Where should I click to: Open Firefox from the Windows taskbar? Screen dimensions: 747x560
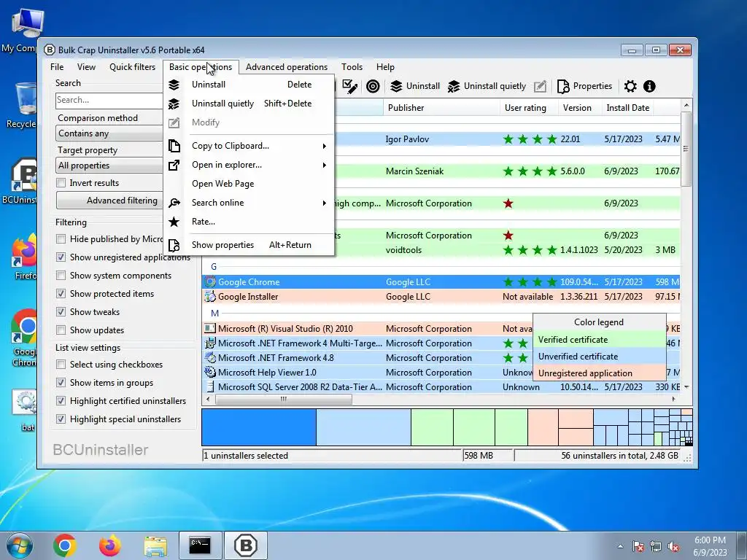(110, 545)
